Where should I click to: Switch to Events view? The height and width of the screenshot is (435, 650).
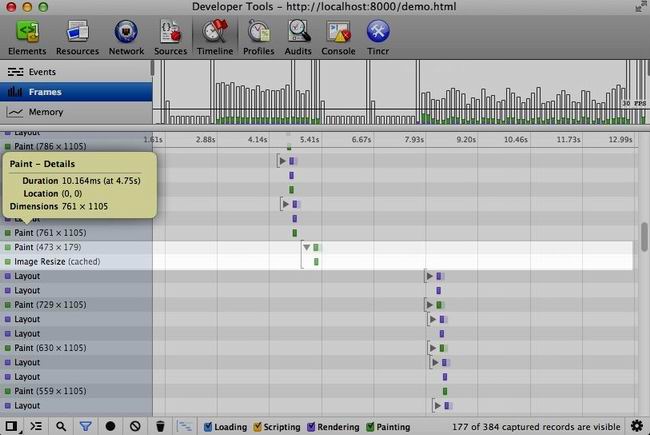[76, 72]
